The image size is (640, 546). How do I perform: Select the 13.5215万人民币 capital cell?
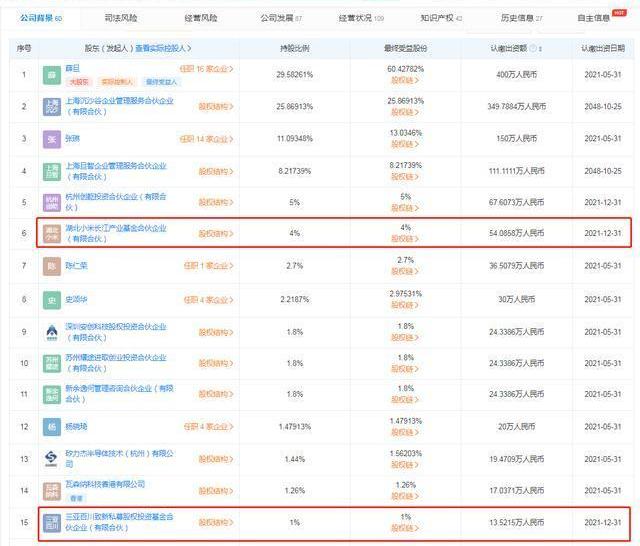coord(516,522)
